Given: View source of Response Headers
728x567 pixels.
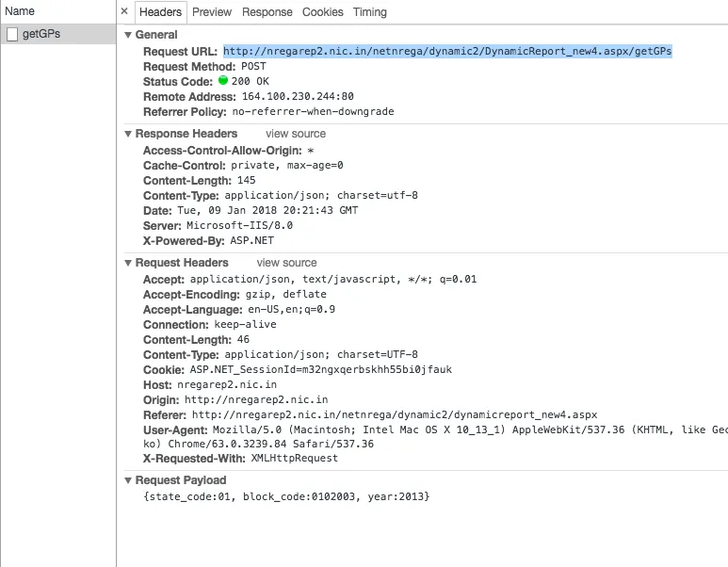Looking at the screenshot, I should 296,134.
